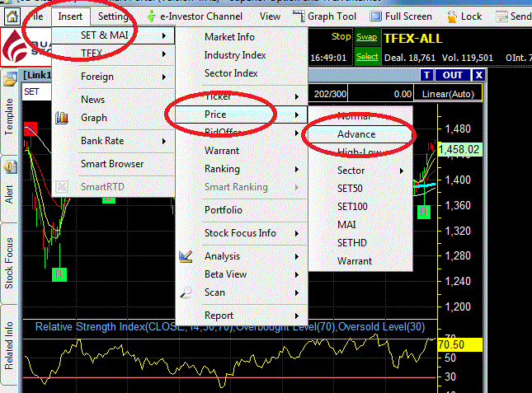Click Full Screen toolbar label
Image resolution: width=532 pixels, height=393 pixels.
coord(408,16)
